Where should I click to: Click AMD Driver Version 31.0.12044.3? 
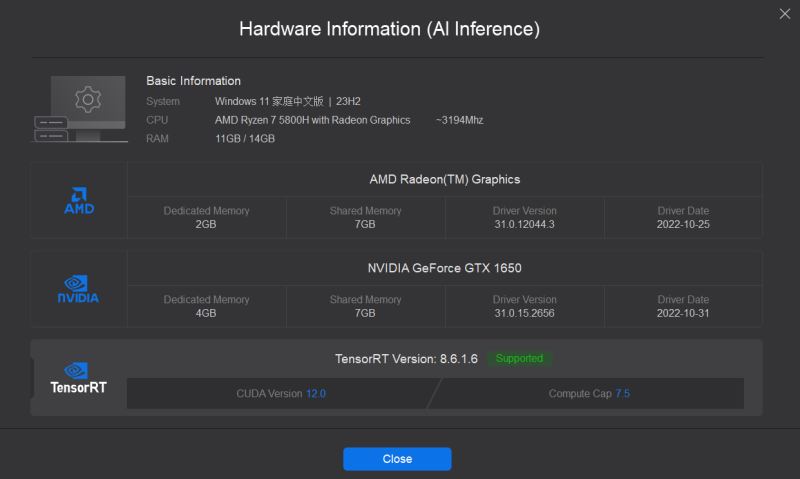click(x=524, y=224)
